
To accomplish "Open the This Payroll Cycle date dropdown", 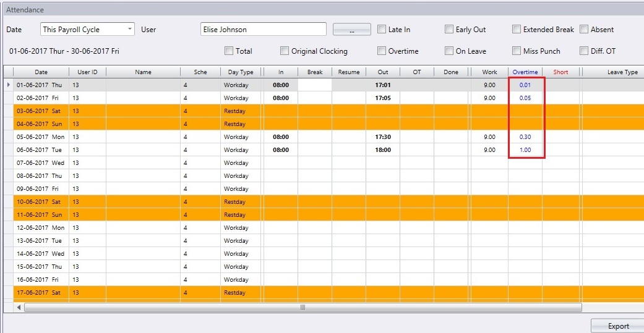I will [x=87, y=29].
